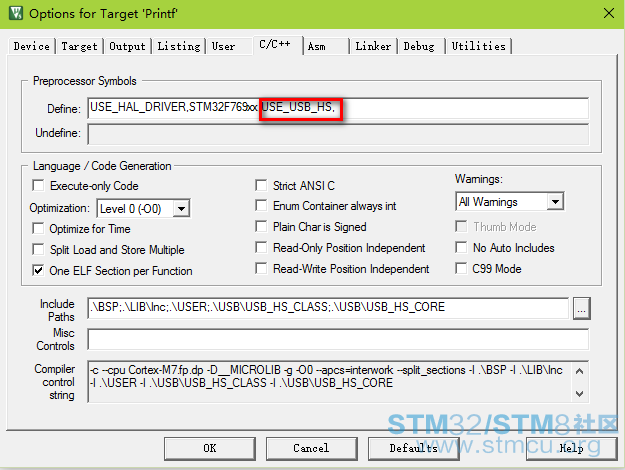Click the Misc Controls input field
This screenshot has width=625, height=470.
pos(338,339)
